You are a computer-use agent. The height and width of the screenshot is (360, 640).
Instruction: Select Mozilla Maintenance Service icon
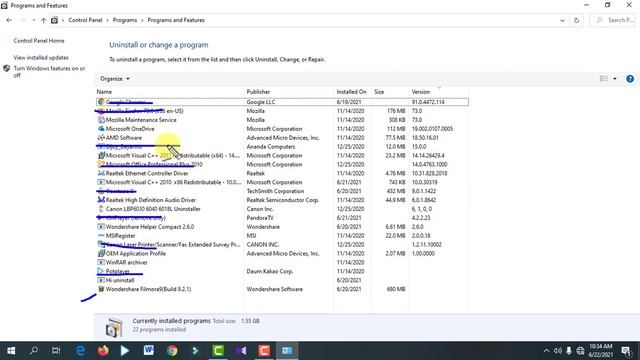coord(101,120)
